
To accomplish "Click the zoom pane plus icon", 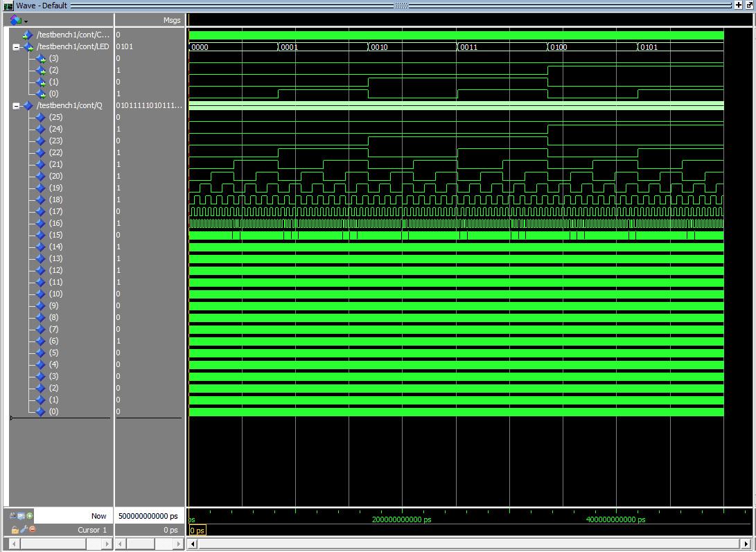I will click(x=739, y=5).
